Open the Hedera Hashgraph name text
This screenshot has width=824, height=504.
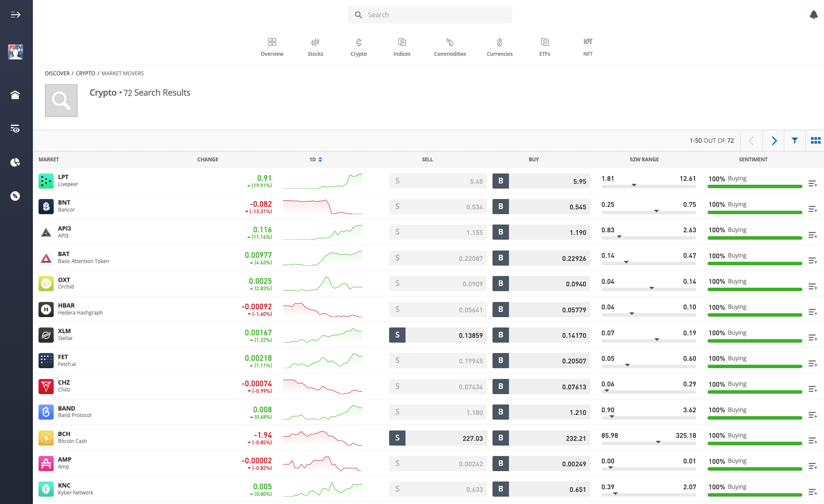click(80, 313)
